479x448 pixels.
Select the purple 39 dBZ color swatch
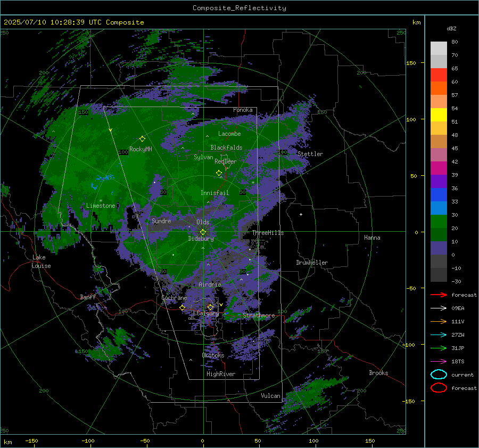click(439, 182)
